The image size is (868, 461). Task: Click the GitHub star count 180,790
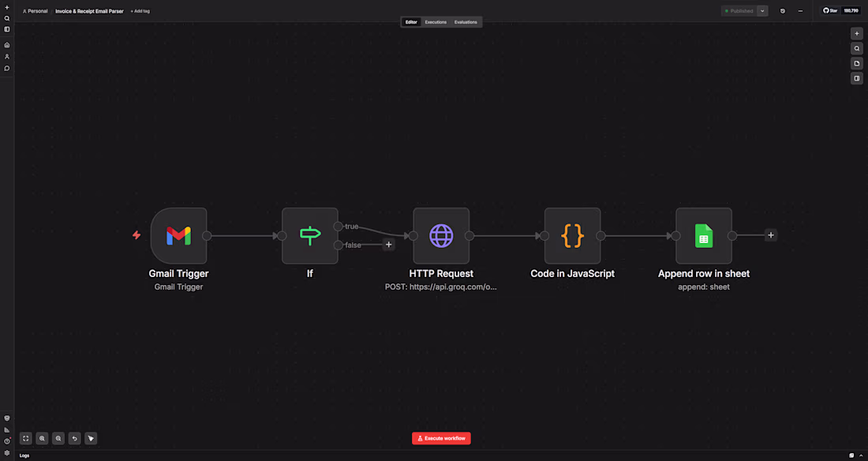(x=851, y=10)
